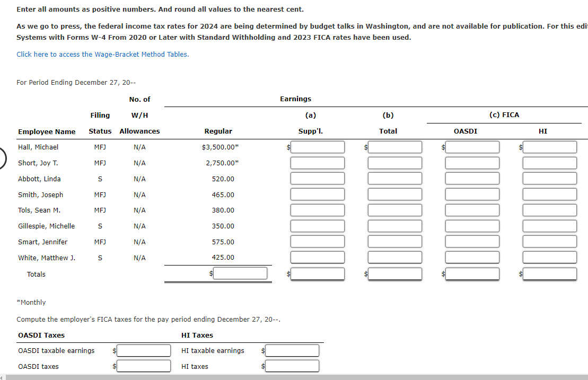Open the Wage-Bracket Method Tables link
This screenshot has width=588, height=380.
[x=102, y=54]
